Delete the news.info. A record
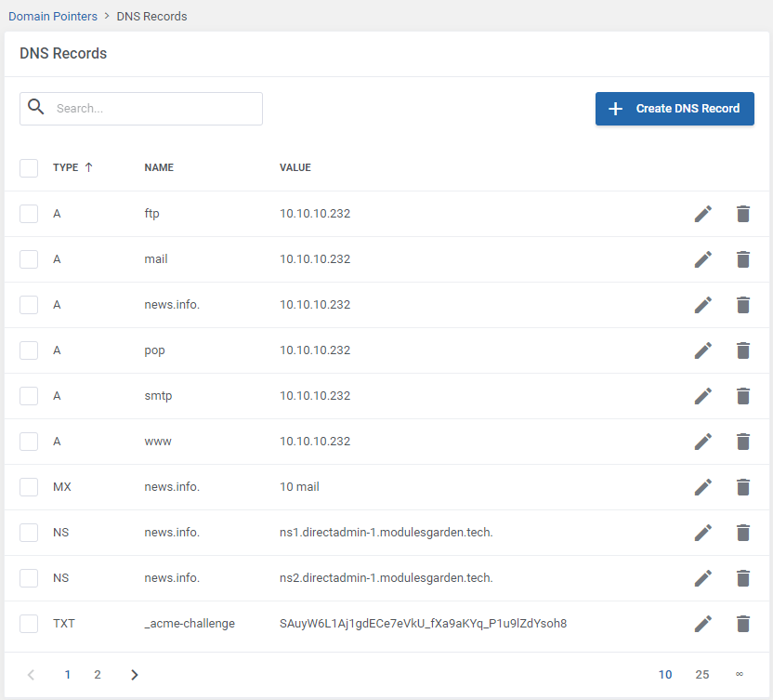 pyautogui.click(x=743, y=305)
